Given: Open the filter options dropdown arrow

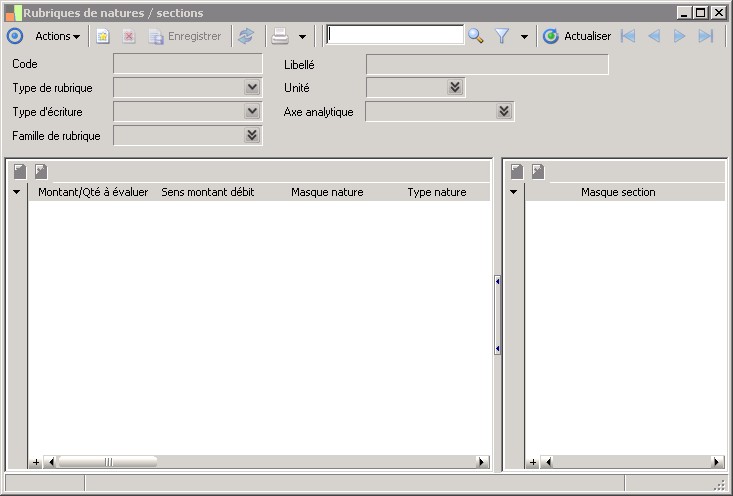Looking at the screenshot, I should (524, 36).
